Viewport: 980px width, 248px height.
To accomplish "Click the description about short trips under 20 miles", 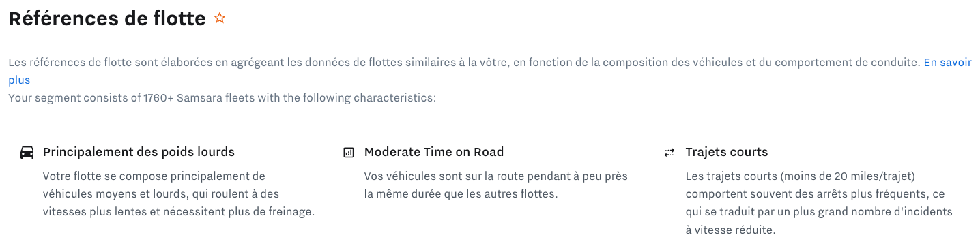I will click(819, 203).
